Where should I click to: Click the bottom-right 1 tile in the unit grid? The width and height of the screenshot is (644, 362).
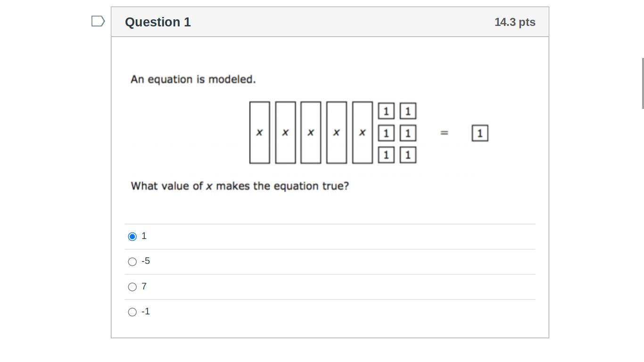[x=408, y=155]
